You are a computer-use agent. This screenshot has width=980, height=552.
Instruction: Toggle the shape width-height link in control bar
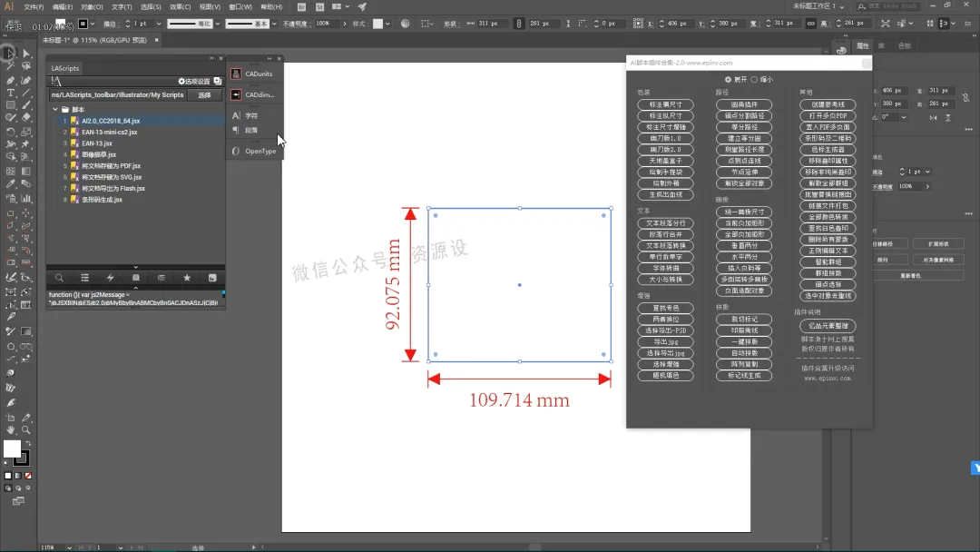518,23
